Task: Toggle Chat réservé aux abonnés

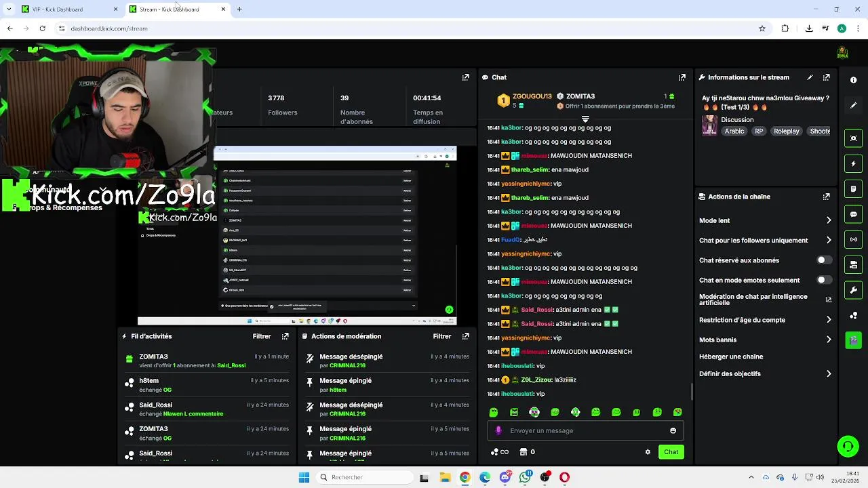Action: [823, 260]
